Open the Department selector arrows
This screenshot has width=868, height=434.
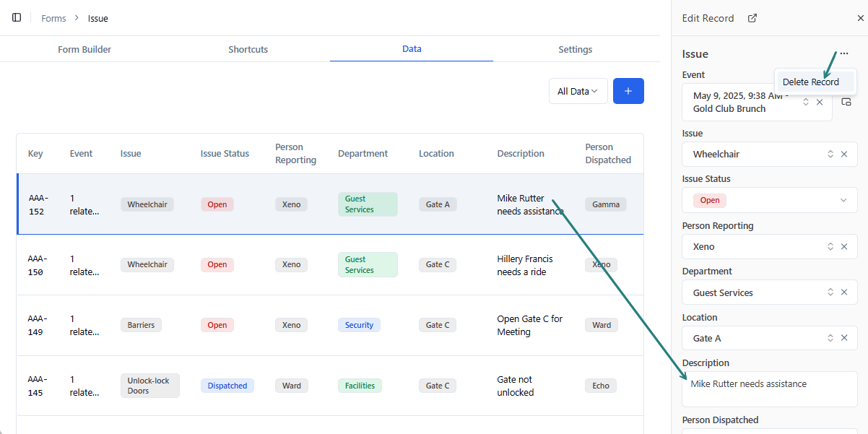(830, 292)
